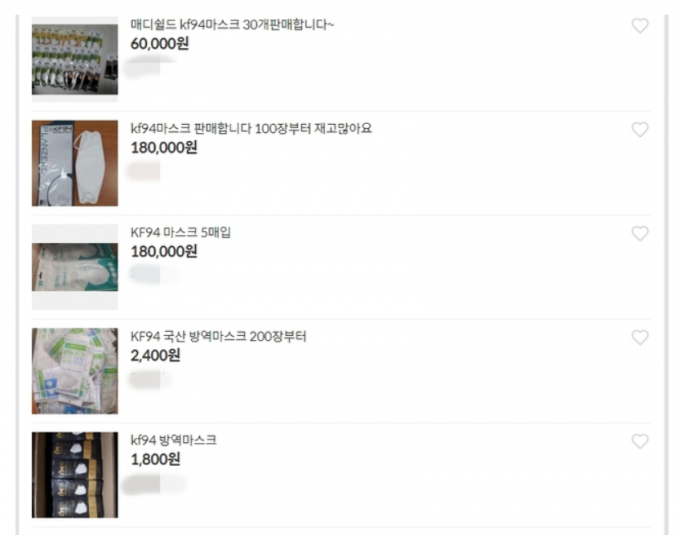Save the 국산 방역마스크 200장부터 listing heart
The width and height of the screenshot is (680, 535).
click(640, 337)
